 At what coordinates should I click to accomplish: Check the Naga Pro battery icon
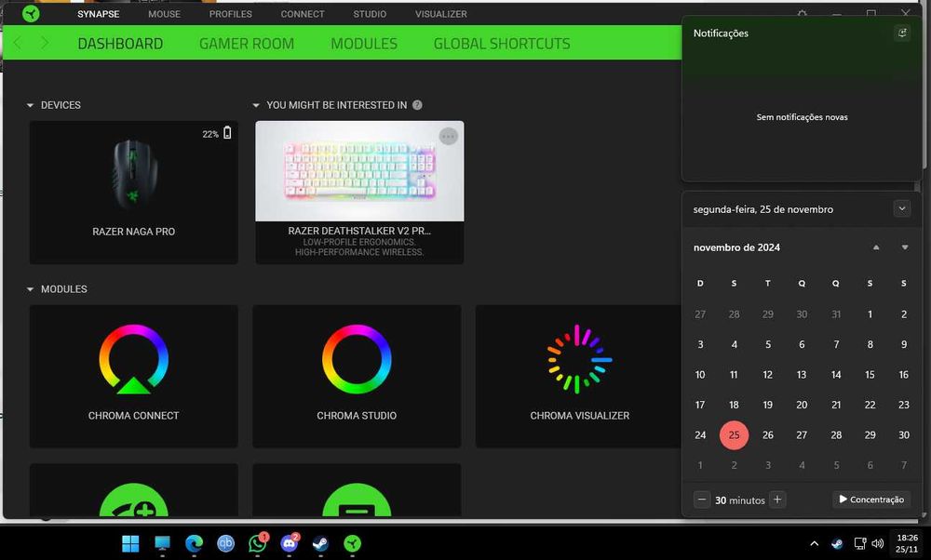[x=227, y=133]
